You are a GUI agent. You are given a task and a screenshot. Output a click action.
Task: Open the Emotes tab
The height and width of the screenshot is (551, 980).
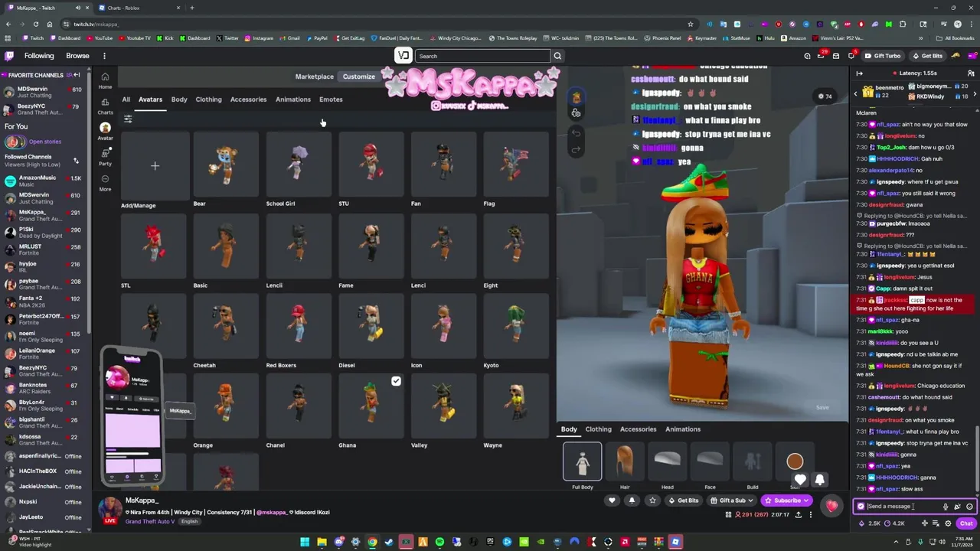coord(331,99)
